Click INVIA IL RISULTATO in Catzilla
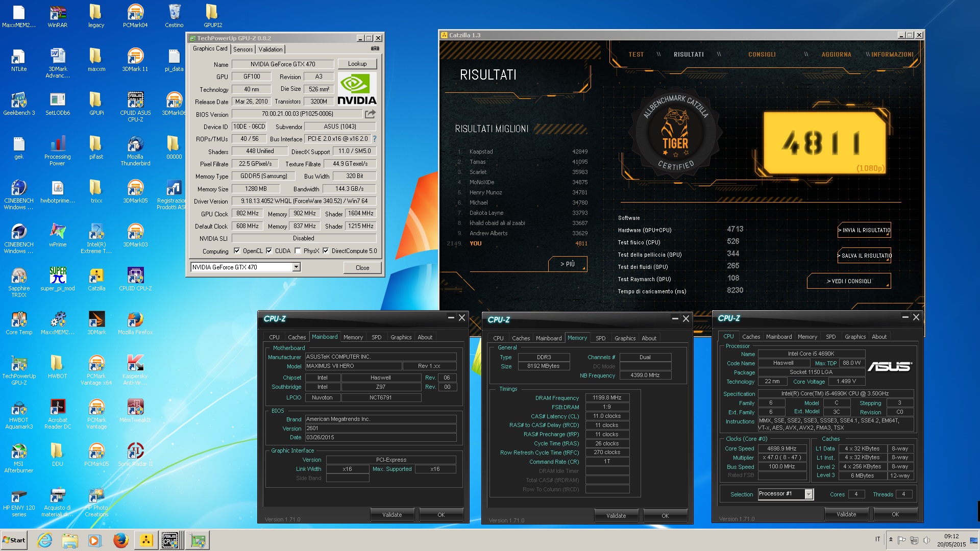 864,230
